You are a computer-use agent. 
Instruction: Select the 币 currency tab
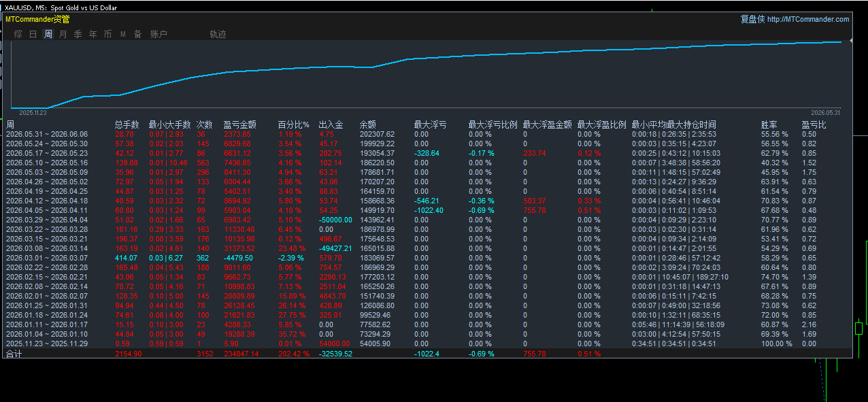[x=107, y=34]
